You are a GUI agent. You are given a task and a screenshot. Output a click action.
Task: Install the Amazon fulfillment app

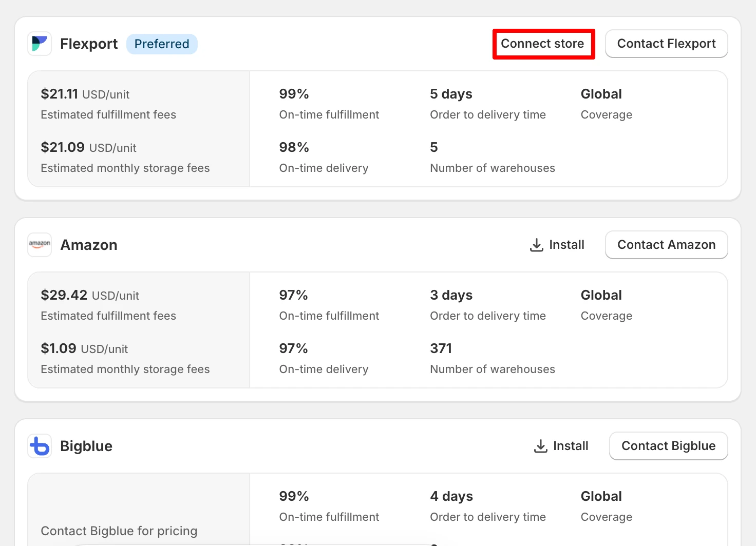557,245
